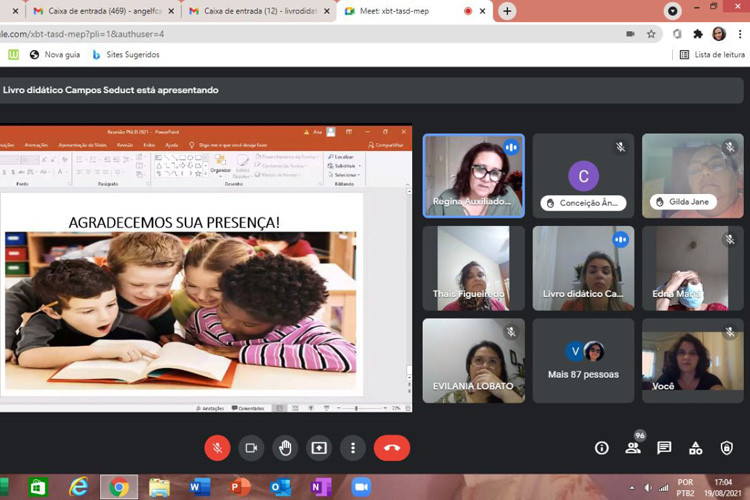
Task: Open the Sites Sugeridos bookmark
Action: [125, 55]
